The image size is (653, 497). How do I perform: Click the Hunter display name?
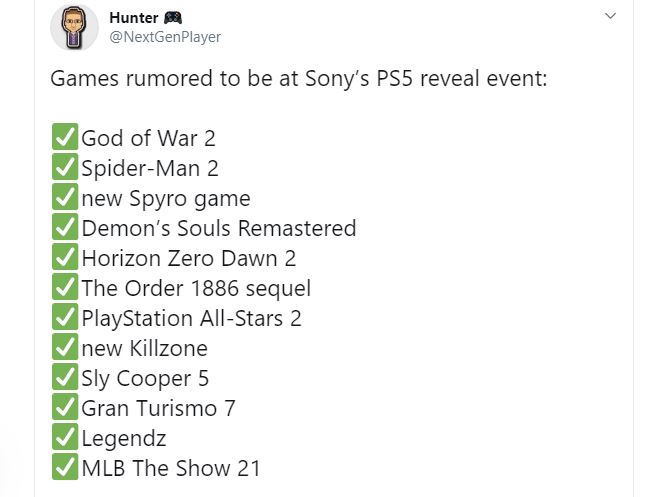point(158,18)
